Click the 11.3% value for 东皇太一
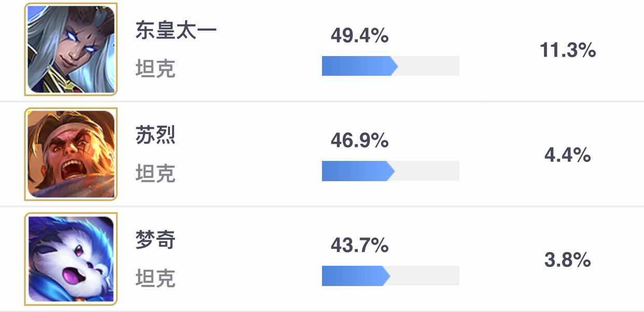Image resolution: width=644 pixels, height=312 pixels. click(x=568, y=50)
